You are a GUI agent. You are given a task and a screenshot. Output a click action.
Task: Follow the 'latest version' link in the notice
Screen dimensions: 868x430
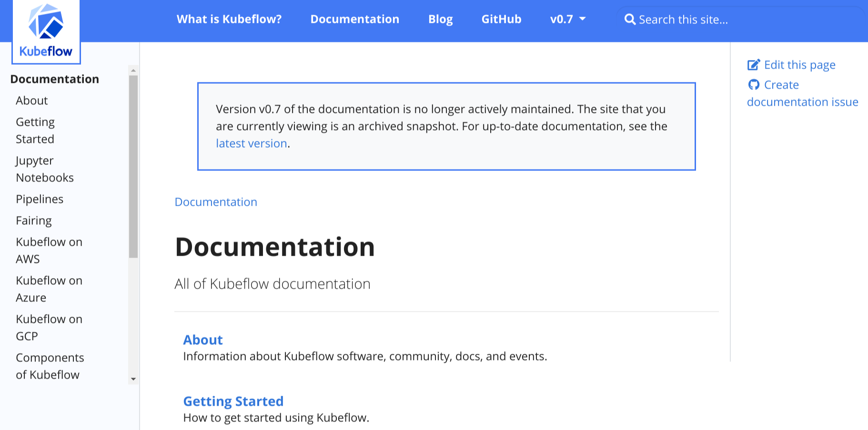coord(251,143)
